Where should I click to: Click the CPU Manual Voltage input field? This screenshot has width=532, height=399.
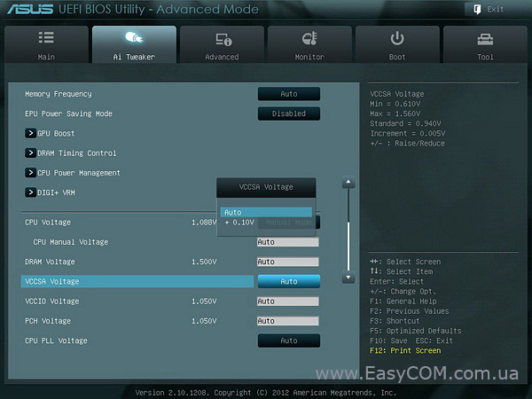(x=287, y=242)
